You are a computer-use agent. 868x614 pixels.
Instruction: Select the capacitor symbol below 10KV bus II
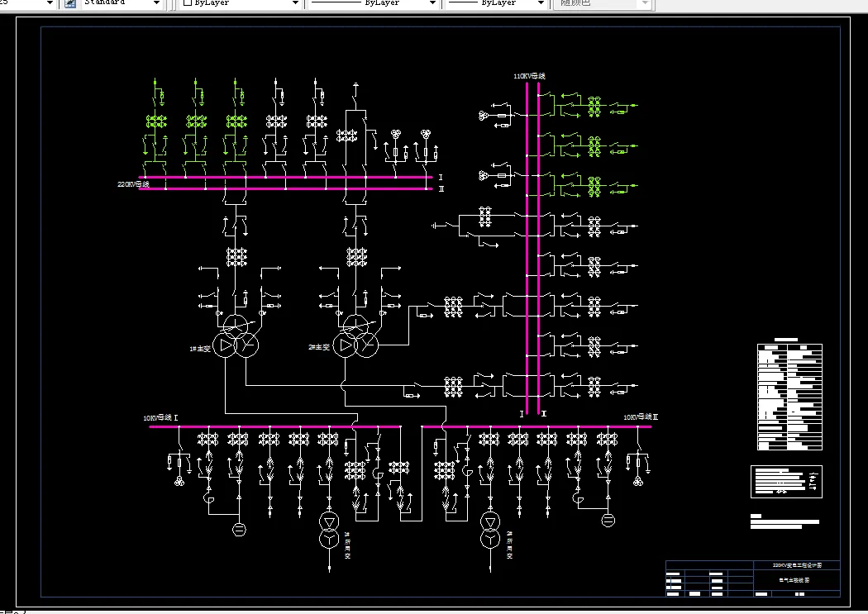click(x=608, y=520)
